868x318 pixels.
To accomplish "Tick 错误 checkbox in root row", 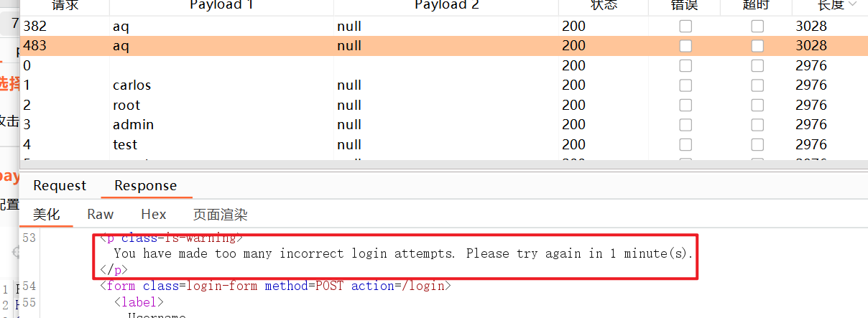I will 685,106.
